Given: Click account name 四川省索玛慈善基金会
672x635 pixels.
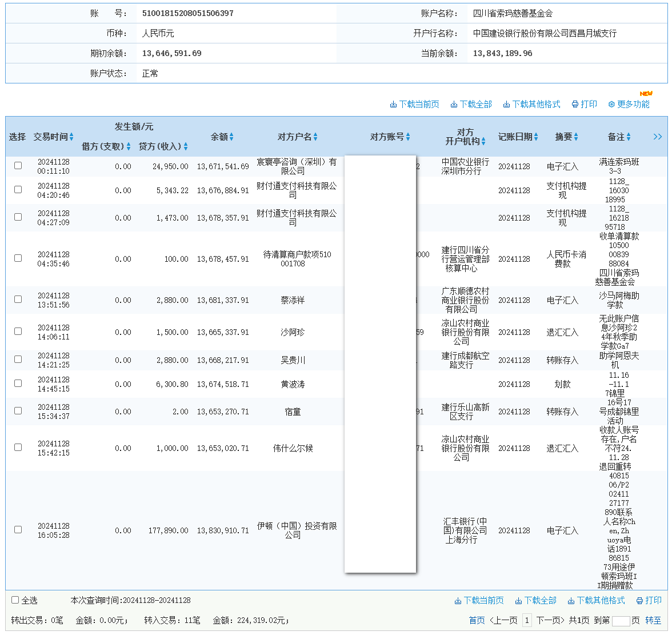Looking at the screenshot, I should (513, 13).
